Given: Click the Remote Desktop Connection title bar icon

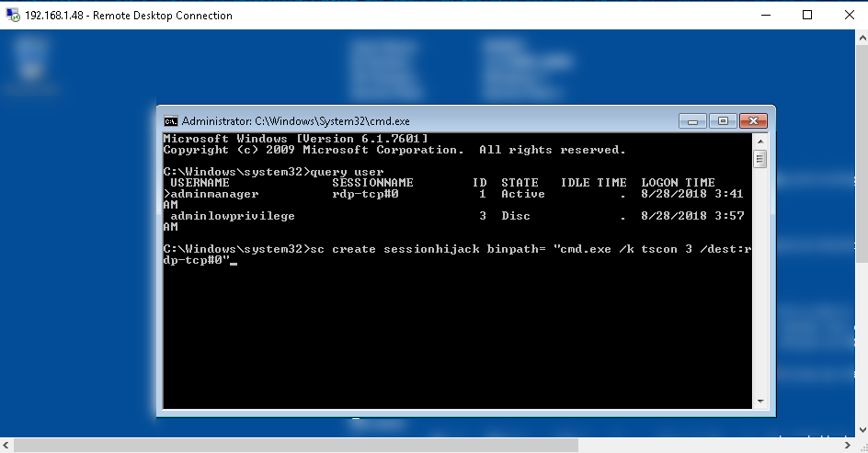Looking at the screenshot, I should (13, 15).
